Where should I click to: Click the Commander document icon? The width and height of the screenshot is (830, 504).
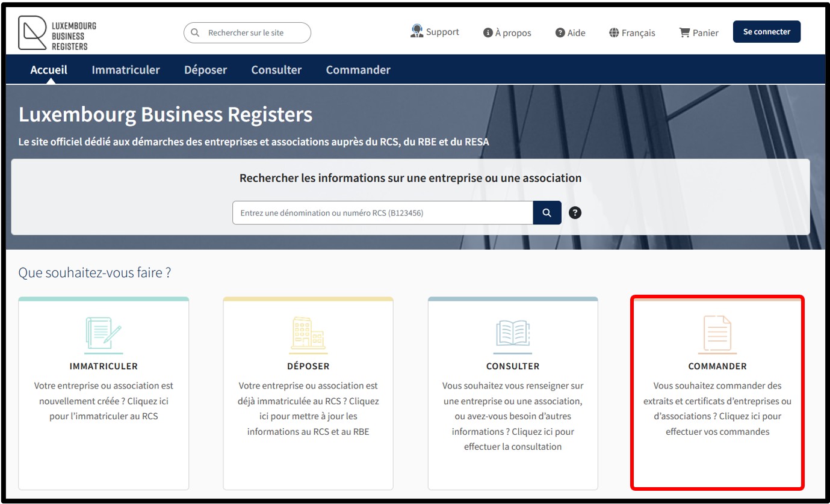[717, 334]
